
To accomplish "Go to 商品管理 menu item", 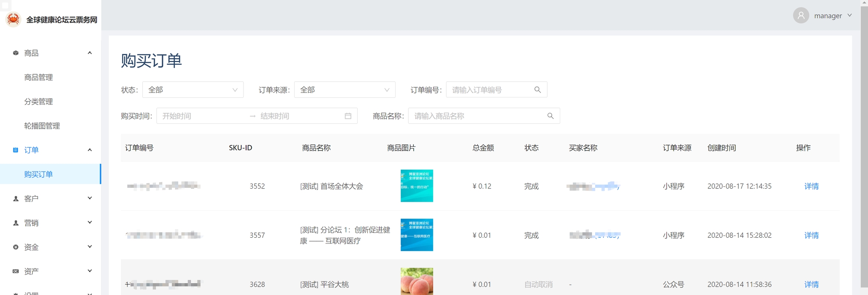I will click(x=38, y=78).
